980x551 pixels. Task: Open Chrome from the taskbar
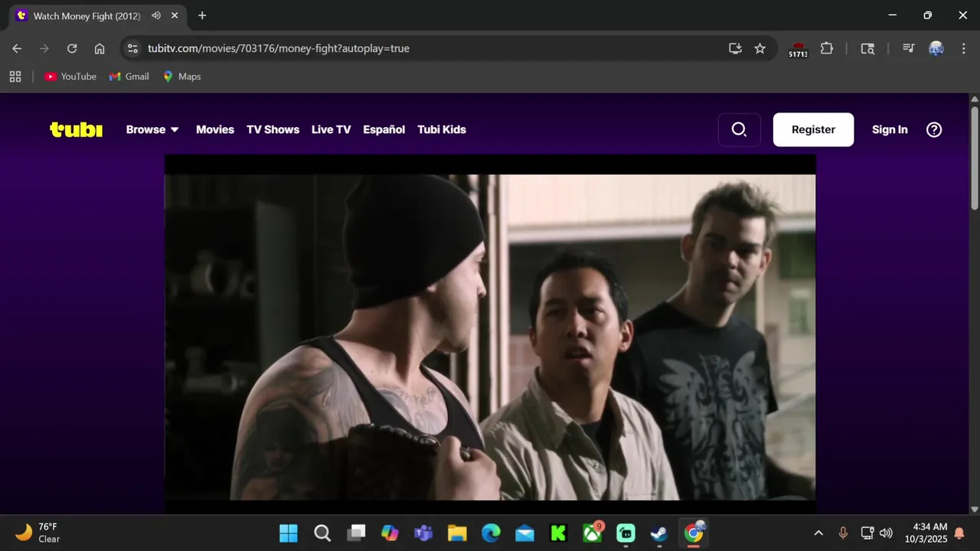tap(694, 533)
